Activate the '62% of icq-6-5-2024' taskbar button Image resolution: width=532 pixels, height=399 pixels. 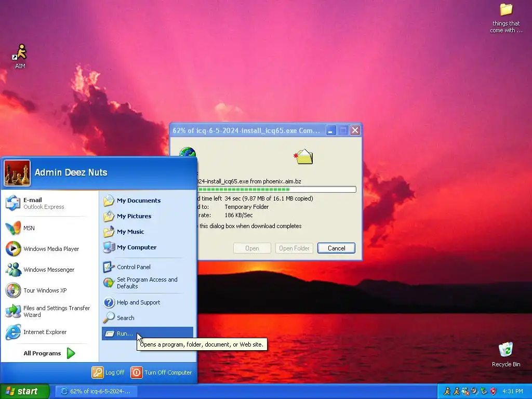[96, 391]
